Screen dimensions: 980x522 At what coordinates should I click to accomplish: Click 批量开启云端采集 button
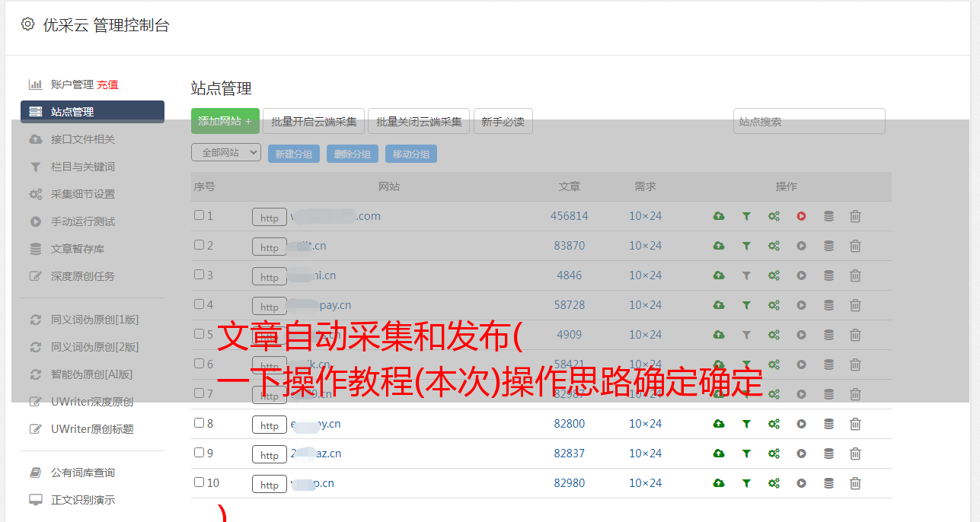click(x=314, y=121)
